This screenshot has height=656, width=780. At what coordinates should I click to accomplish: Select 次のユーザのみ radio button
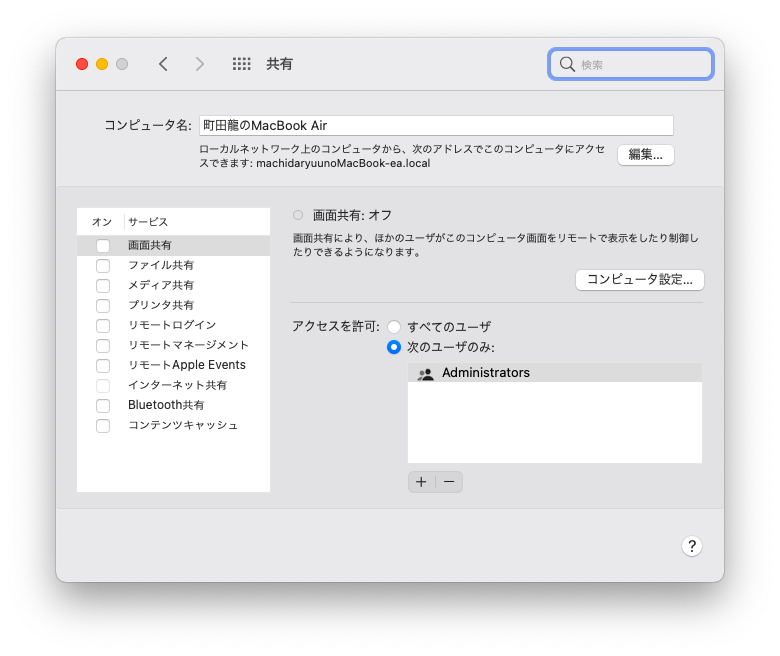pyautogui.click(x=394, y=347)
